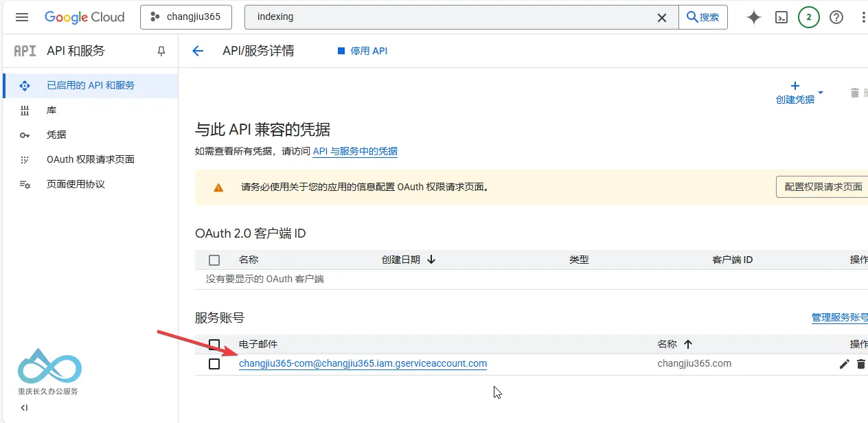Click 配置权限请求页面 button
The height and width of the screenshot is (423, 868).
[823, 187]
